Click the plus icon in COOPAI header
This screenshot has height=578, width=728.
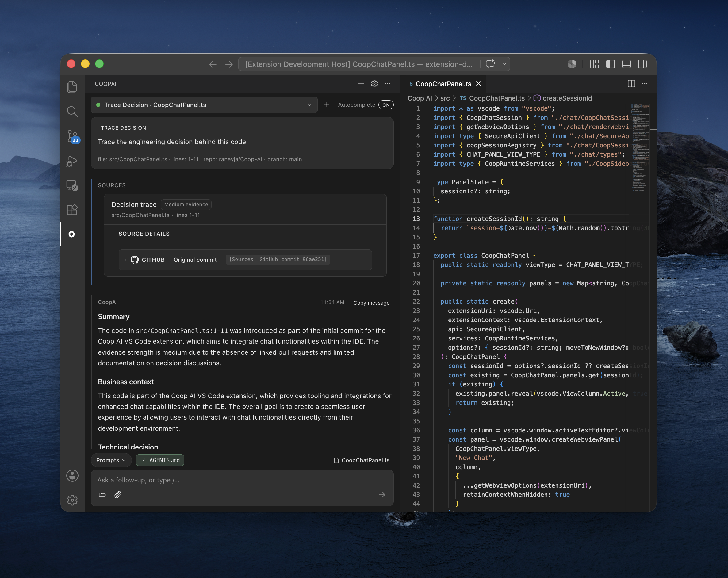361,83
